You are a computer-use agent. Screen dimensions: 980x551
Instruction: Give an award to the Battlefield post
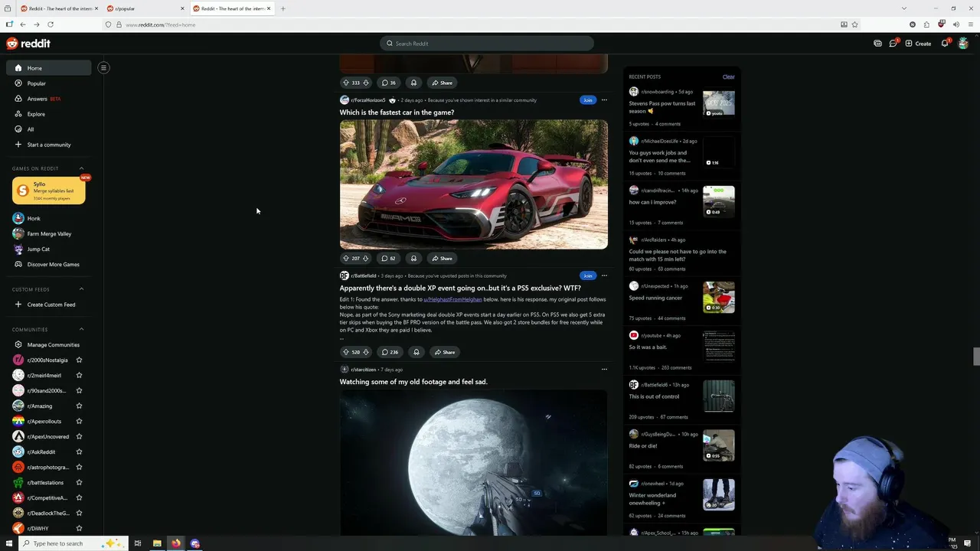(416, 352)
